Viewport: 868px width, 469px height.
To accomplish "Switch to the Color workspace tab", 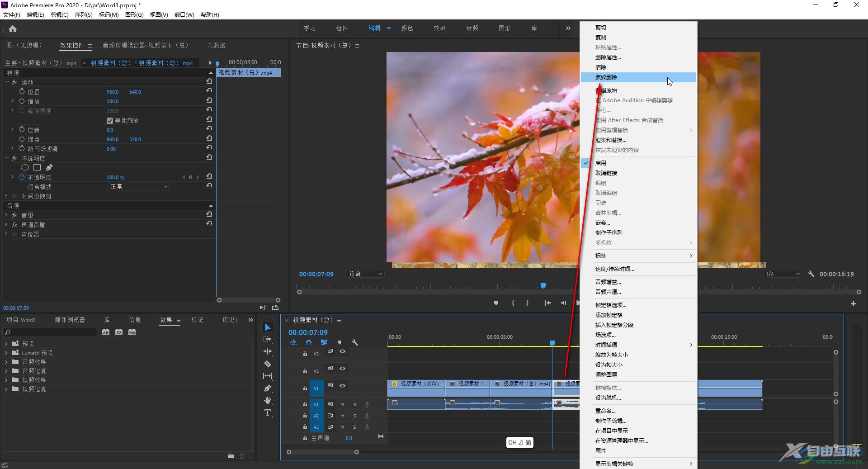I will [x=407, y=28].
